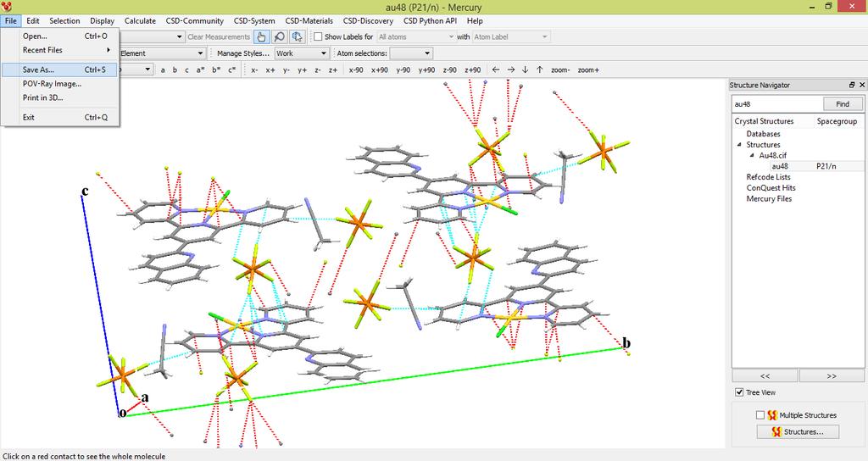This screenshot has height=461, width=868.
Task: Rotate with the y- button
Action: 287,70
